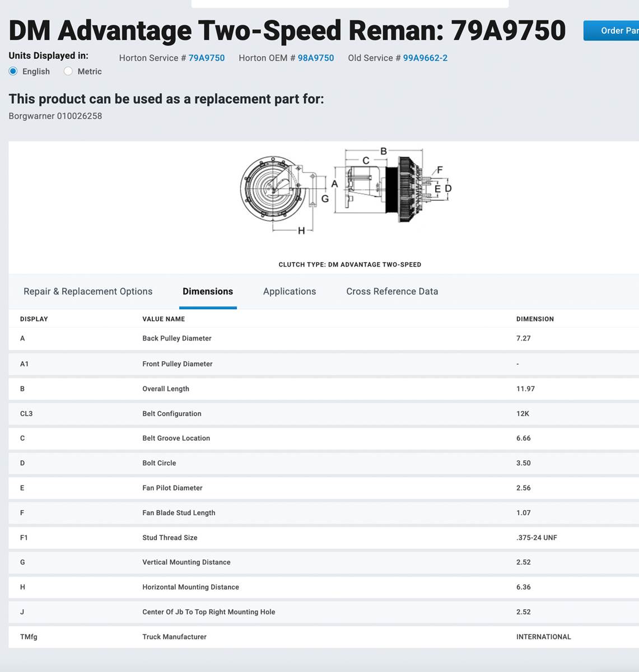Click the 'A1' display code
Screen dimensions: 639x672
[24, 364]
